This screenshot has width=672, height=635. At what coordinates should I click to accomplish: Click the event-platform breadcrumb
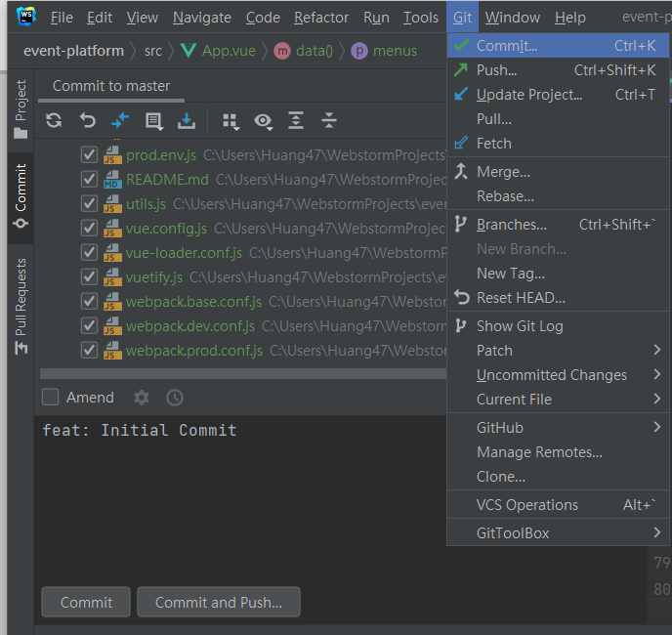pyautogui.click(x=73, y=51)
